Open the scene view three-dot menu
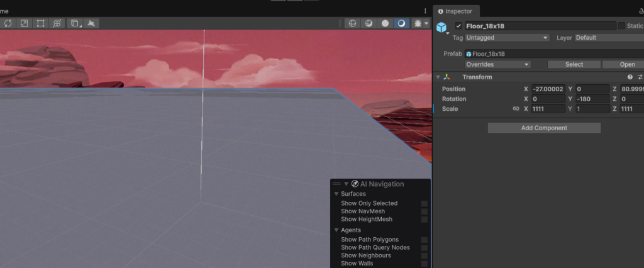 [x=425, y=11]
